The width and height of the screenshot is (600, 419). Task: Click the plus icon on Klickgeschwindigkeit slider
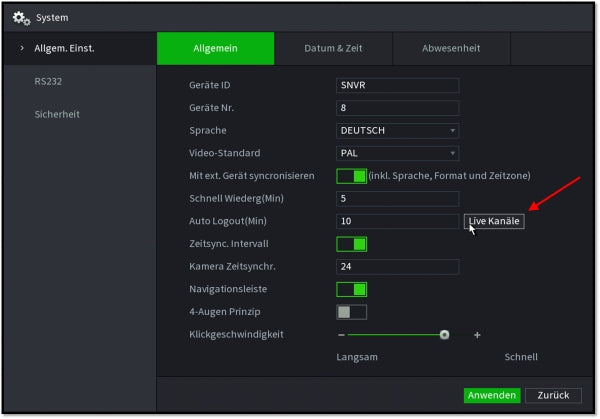(477, 335)
